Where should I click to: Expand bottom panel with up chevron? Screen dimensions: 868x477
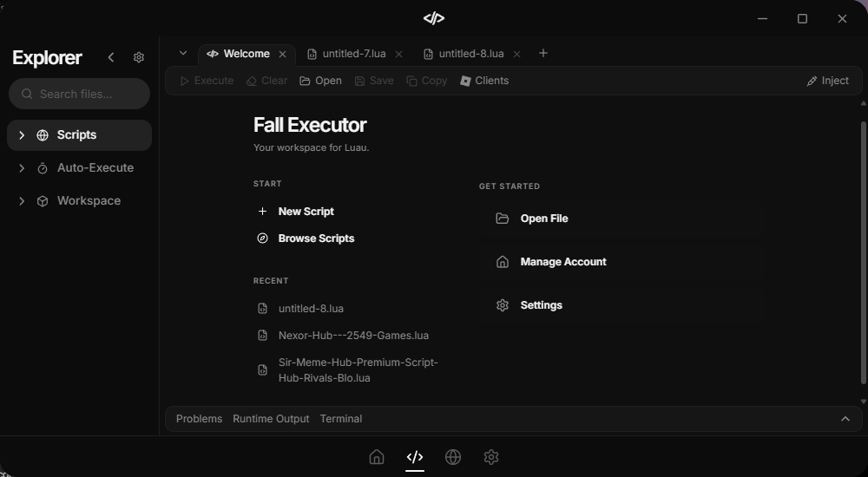(x=845, y=419)
